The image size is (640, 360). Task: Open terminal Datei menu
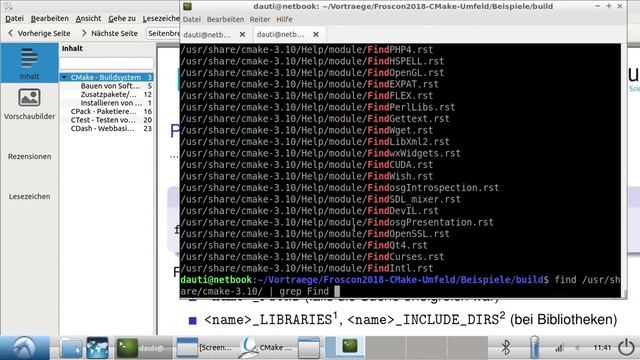click(191, 19)
